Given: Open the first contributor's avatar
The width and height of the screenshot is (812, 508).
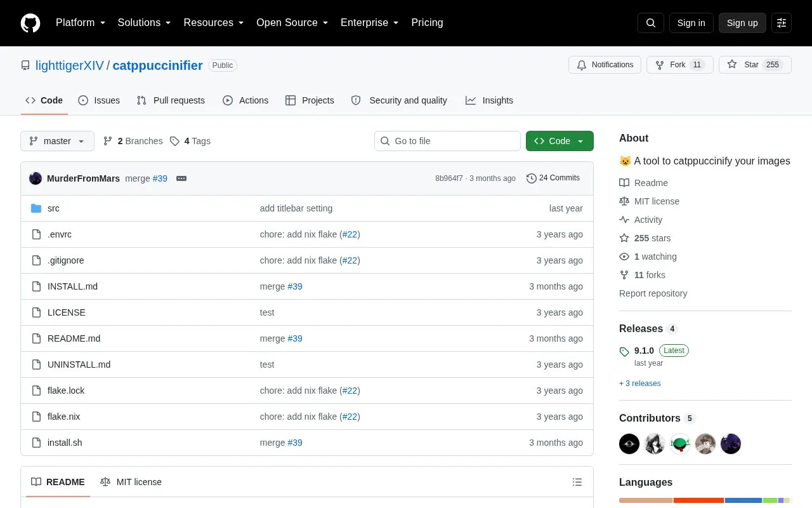Looking at the screenshot, I should (629, 444).
